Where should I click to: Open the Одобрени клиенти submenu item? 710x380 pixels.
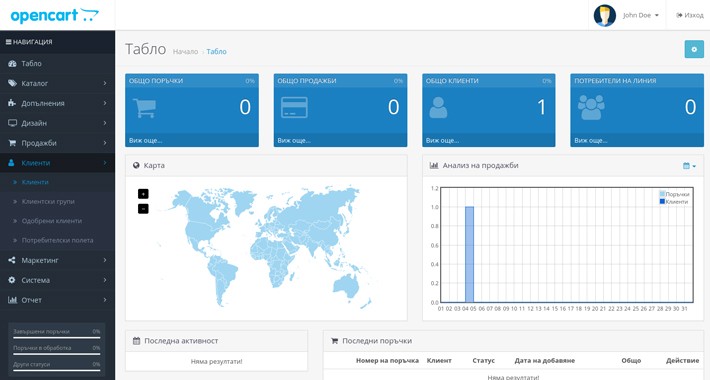58,221
